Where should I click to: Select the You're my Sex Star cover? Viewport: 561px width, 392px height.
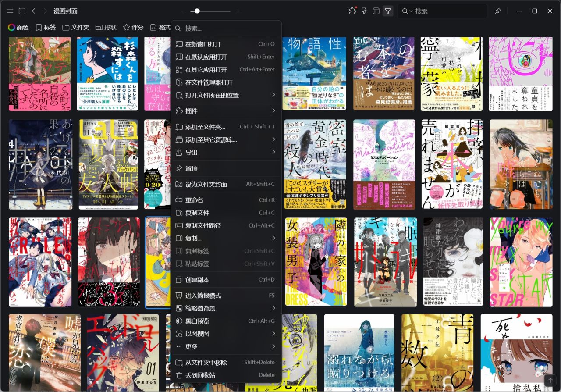click(521, 262)
